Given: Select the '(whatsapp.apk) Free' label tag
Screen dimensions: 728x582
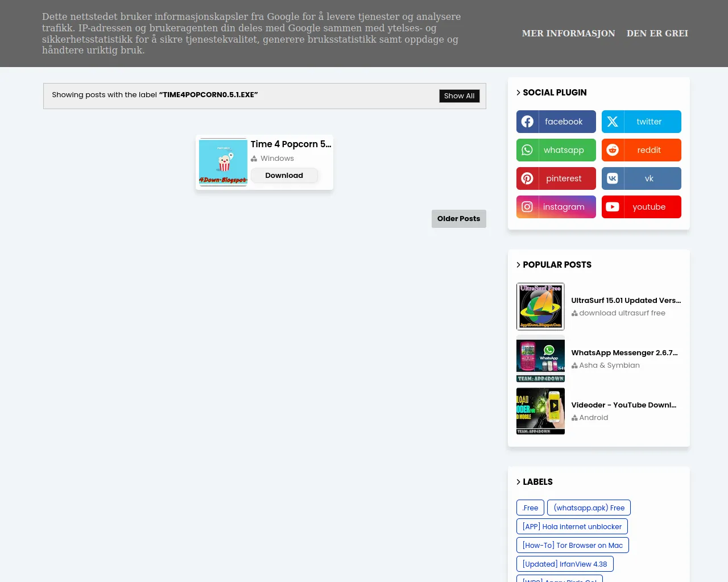Looking at the screenshot, I should tap(589, 508).
